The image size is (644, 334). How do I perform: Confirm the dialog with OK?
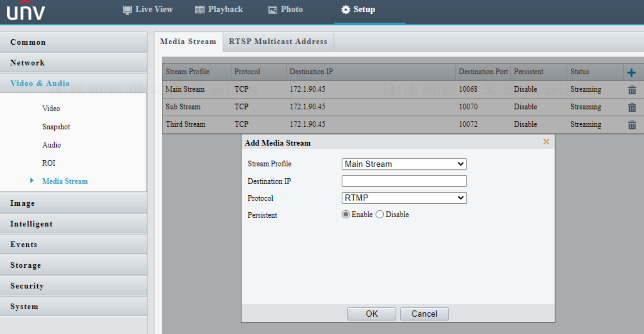point(371,314)
